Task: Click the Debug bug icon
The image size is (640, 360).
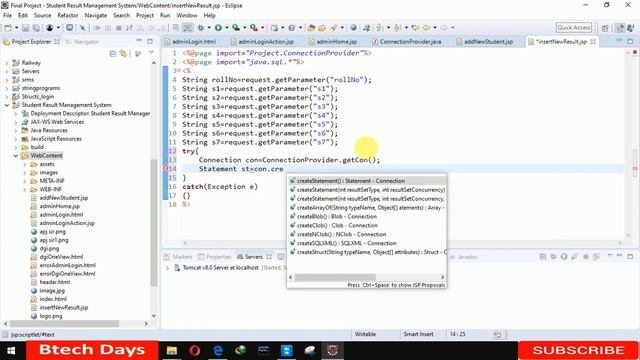Action: pyautogui.click(x=200, y=28)
